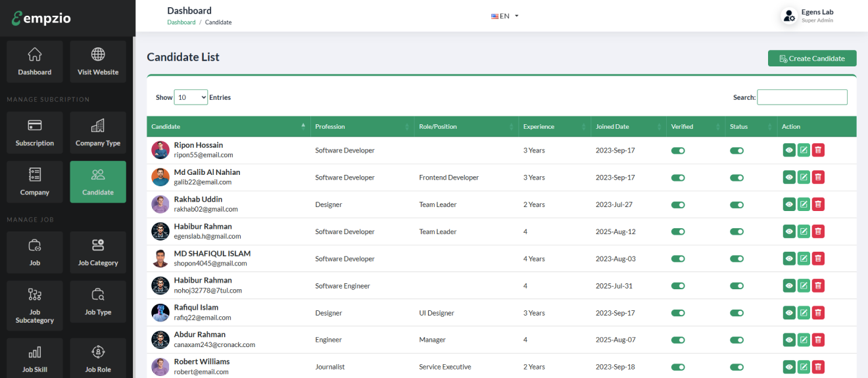This screenshot has height=378, width=868.
Task: Click the email ripon55@email.com
Action: click(203, 155)
